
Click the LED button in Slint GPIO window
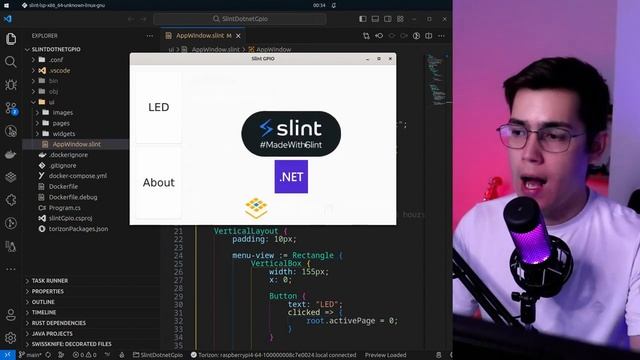159,107
